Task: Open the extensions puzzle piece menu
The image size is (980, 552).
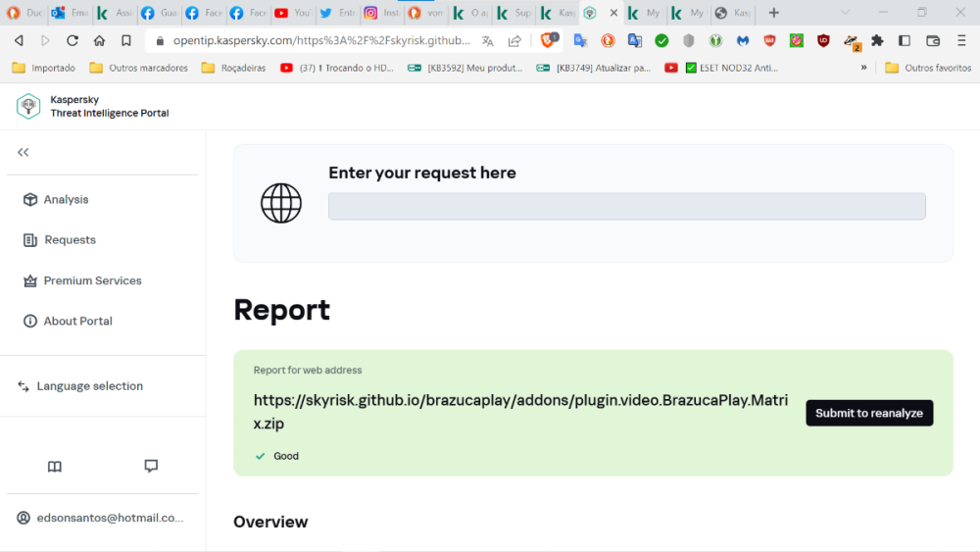Action: pos(877,40)
